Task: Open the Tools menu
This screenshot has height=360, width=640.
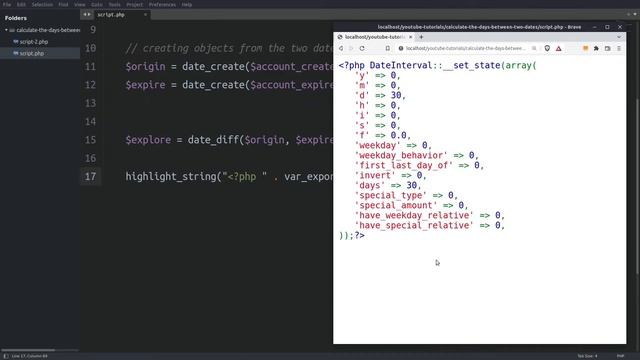Action: click(x=114, y=4)
